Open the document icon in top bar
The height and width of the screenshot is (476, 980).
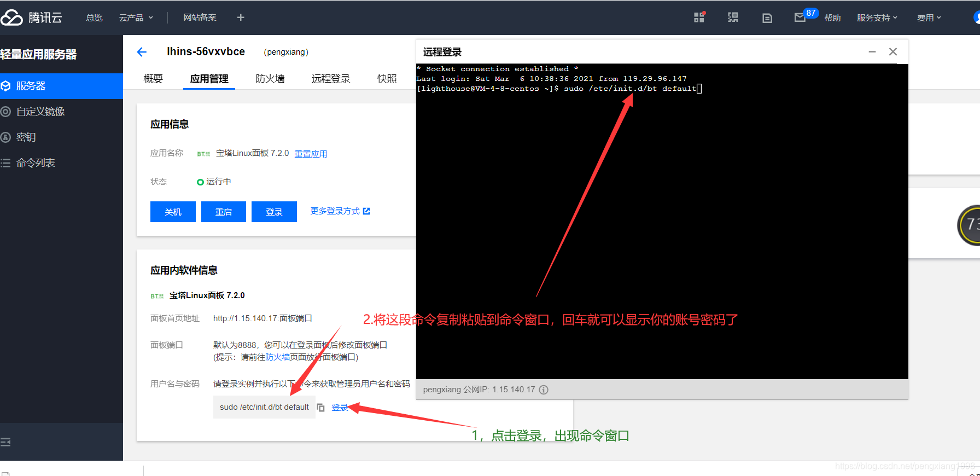point(767,18)
